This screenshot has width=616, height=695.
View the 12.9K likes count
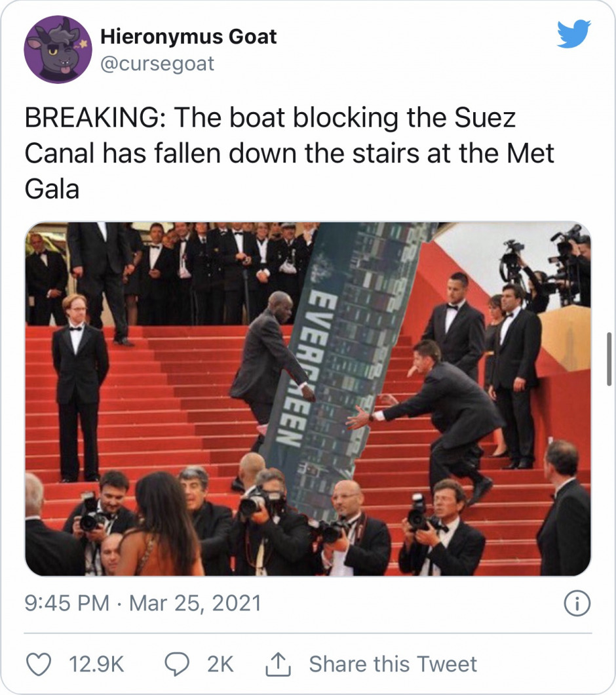96,664
